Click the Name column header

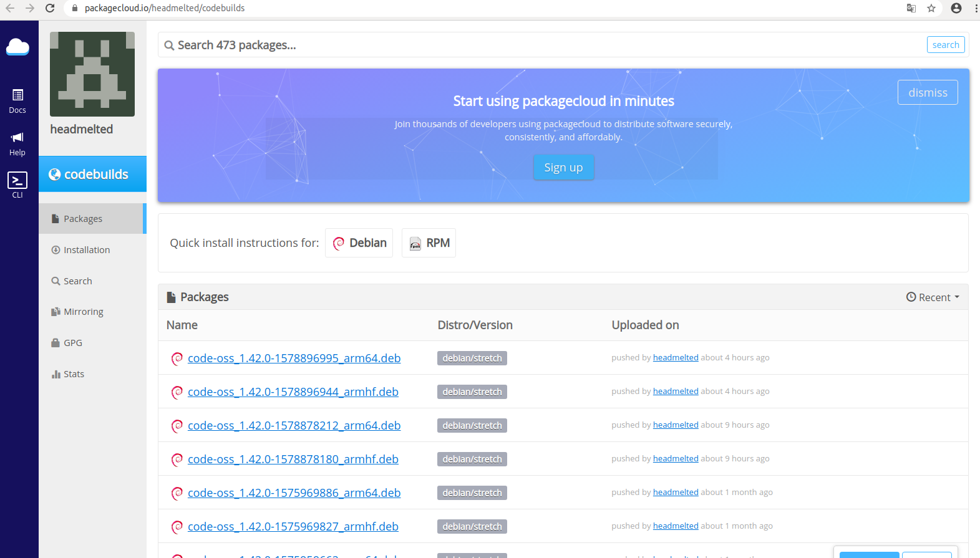coord(182,325)
